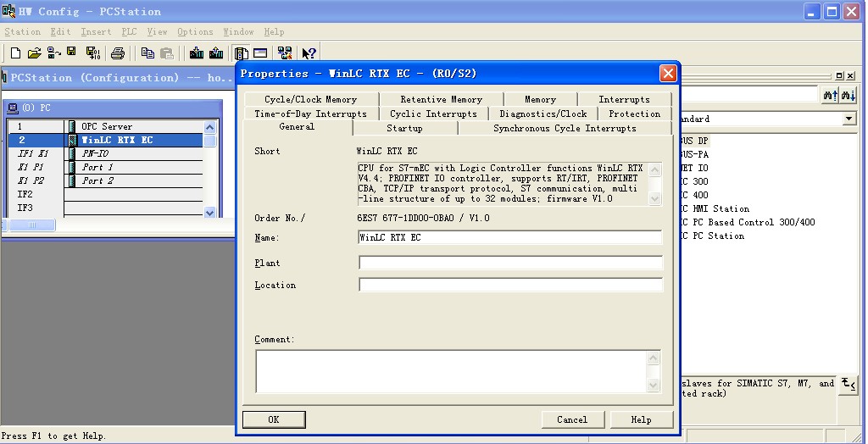
Task: Select the WinLC RTX EC row in rack
Action: (106, 141)
